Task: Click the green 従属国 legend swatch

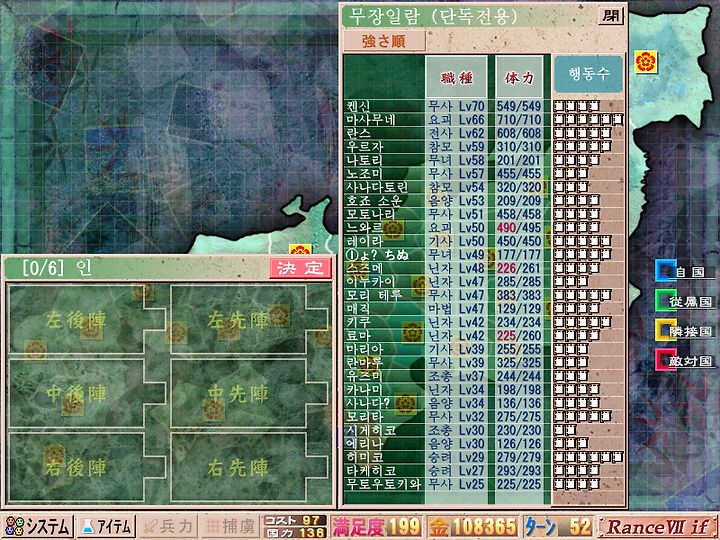Action: pyautogui.click(x=665, y=300)
